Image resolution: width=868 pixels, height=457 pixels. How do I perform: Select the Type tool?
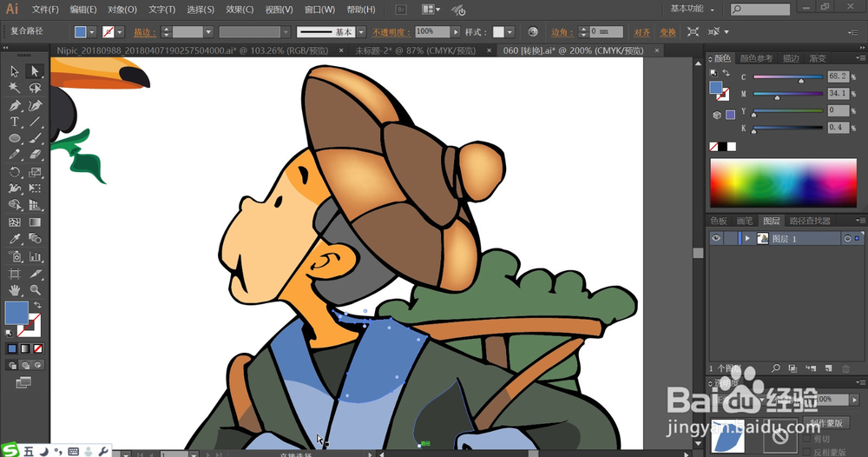pos(15,122)
